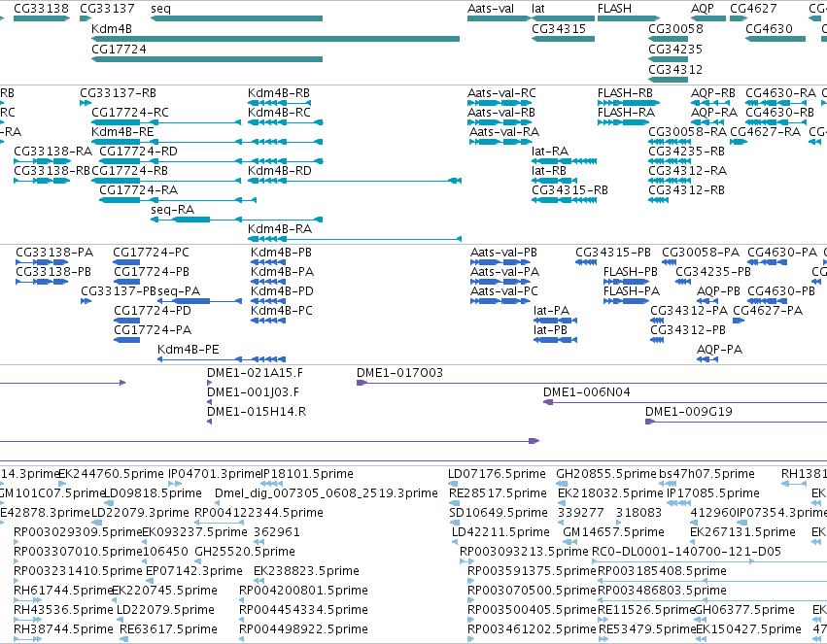
Task: Click the AQP-RB transcript label
Action: pos(713,93)
